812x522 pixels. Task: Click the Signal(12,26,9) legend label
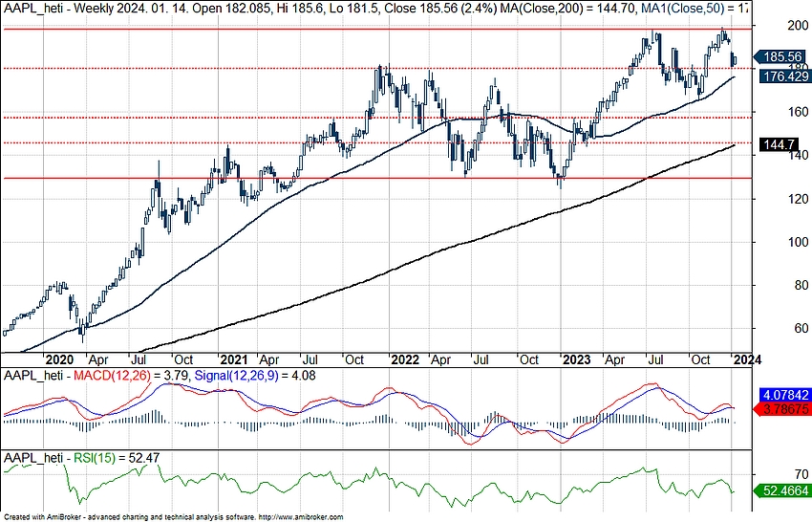[236, 376]
